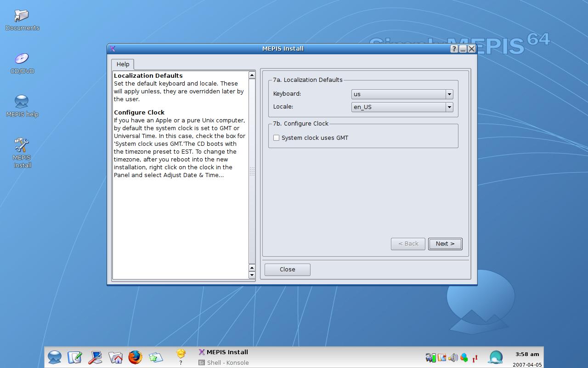Click the disabled < Back button

tap(408, 244)
